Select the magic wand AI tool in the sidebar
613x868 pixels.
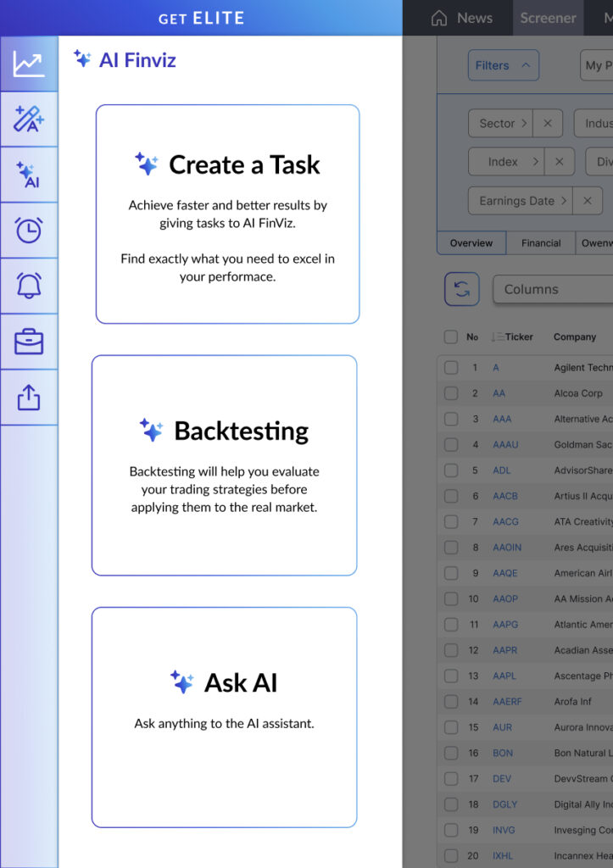(29, 119)
